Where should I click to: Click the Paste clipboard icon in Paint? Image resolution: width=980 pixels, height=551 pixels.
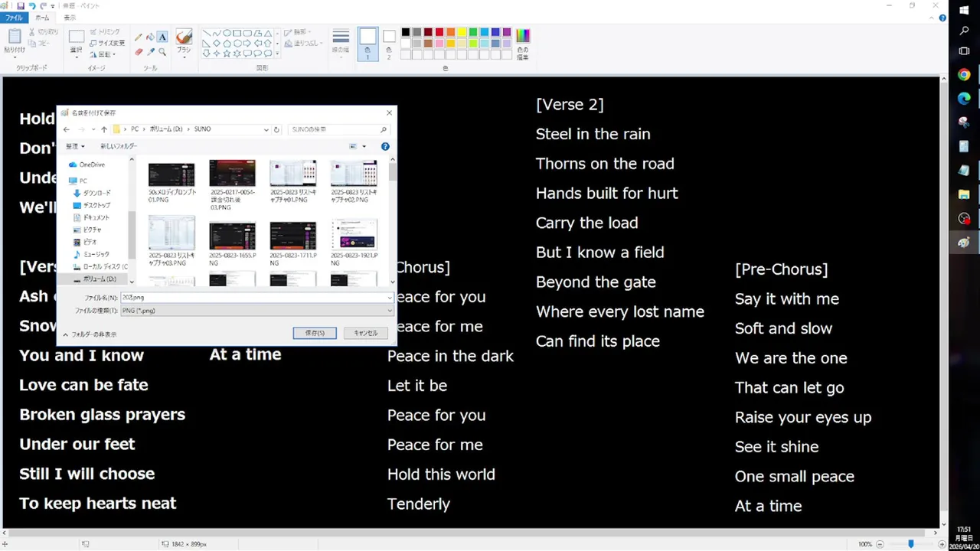(14, 37)
